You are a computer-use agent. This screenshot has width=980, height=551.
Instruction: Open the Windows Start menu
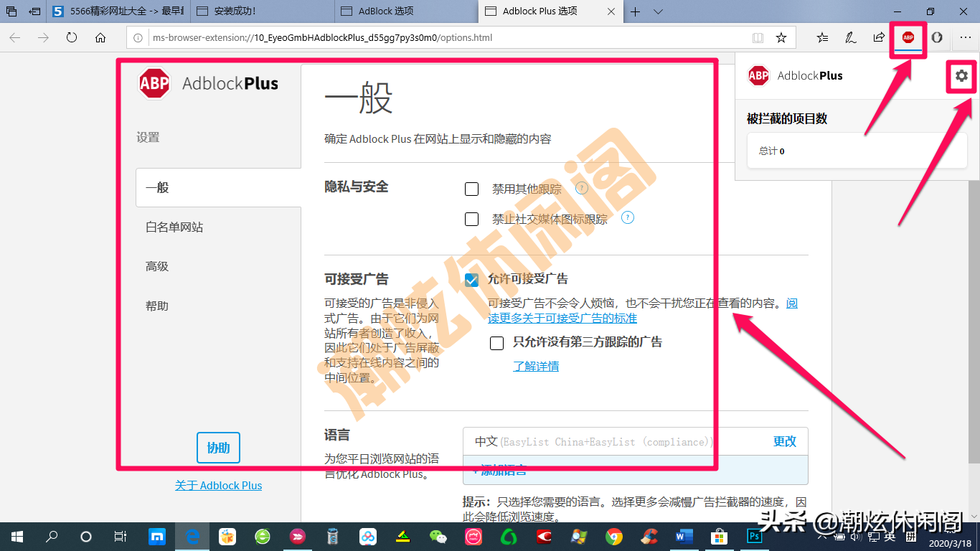(17, 537)
